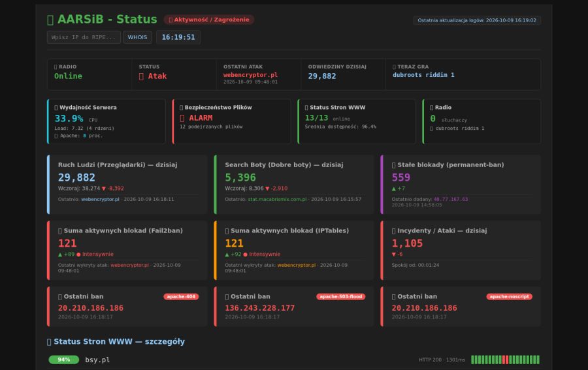Click the icon beside IPTables card heading
The height and width of the screenshot is (370, 588).
227,231
